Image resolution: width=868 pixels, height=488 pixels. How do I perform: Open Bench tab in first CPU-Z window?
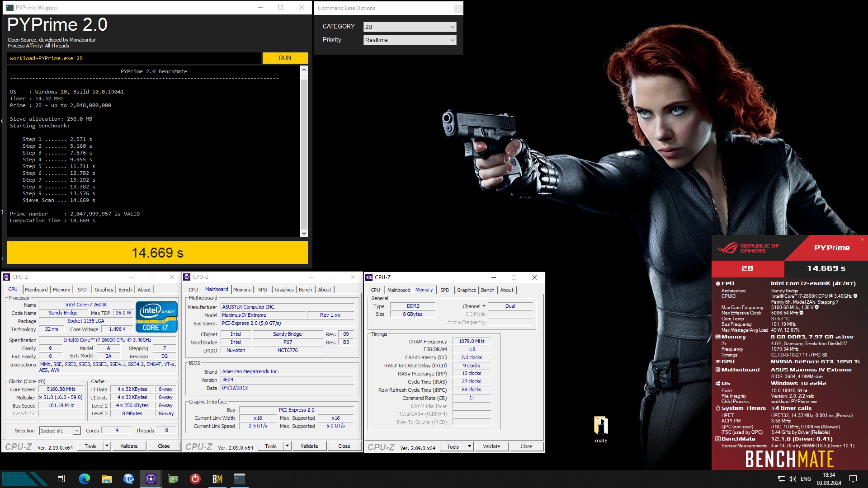125,290
